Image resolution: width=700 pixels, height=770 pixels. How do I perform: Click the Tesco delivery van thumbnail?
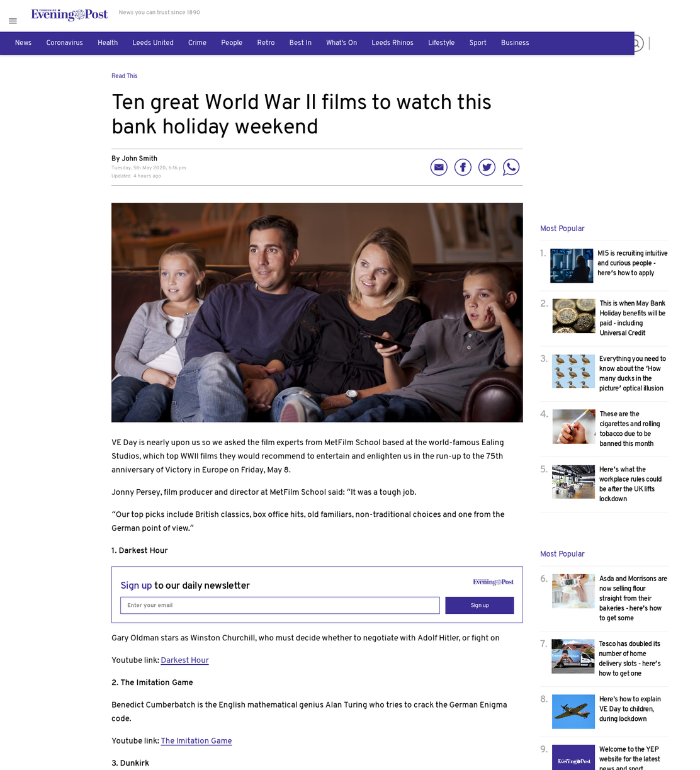tap(573, 657)
